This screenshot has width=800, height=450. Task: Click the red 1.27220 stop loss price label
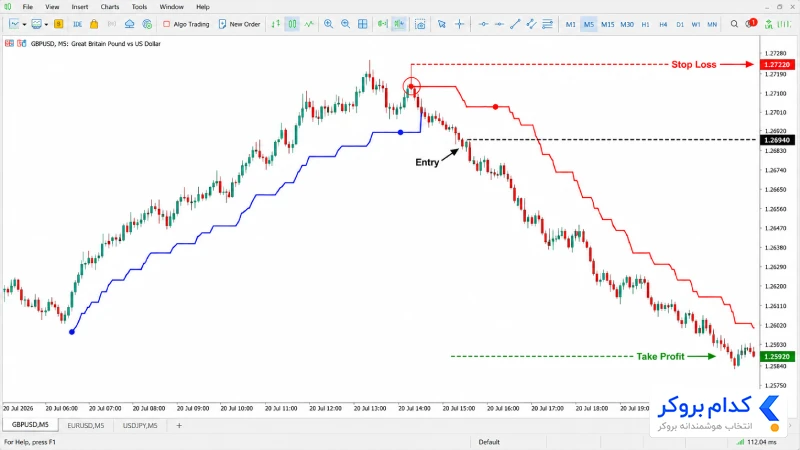(x=777, y=64)
